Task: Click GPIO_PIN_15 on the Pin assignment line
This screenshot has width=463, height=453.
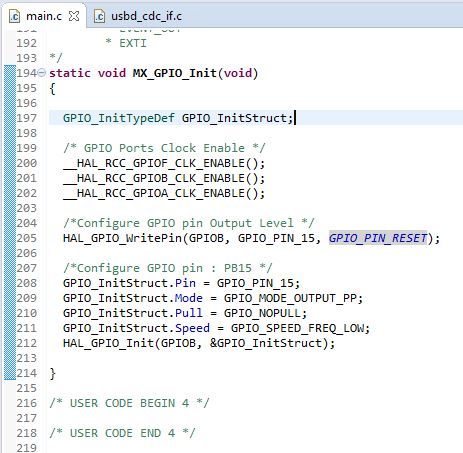Action: (255, 283)
